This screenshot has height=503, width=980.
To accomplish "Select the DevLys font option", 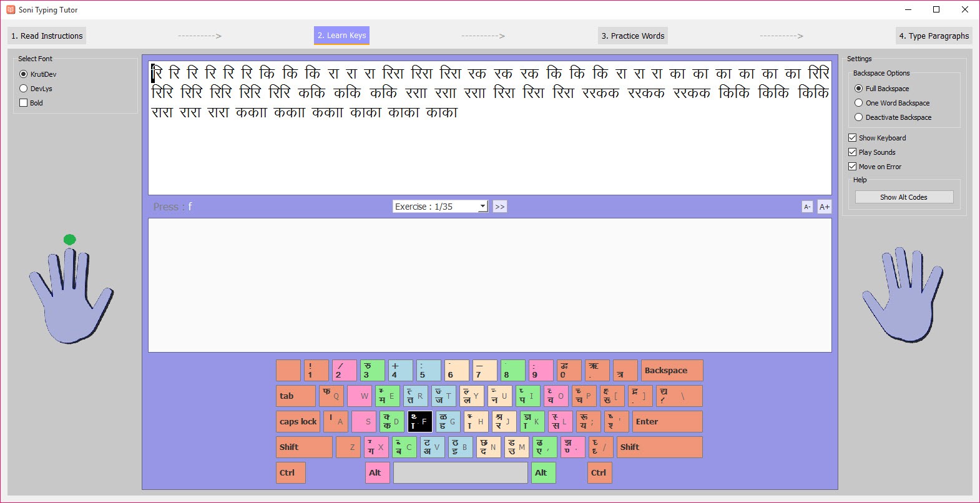I will click(24, 89).
